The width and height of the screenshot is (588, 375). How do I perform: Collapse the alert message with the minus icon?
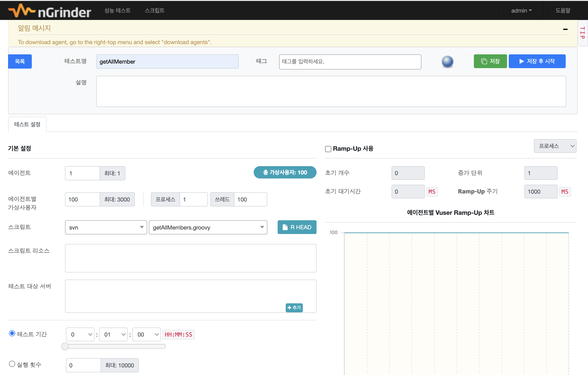(565, 29)
